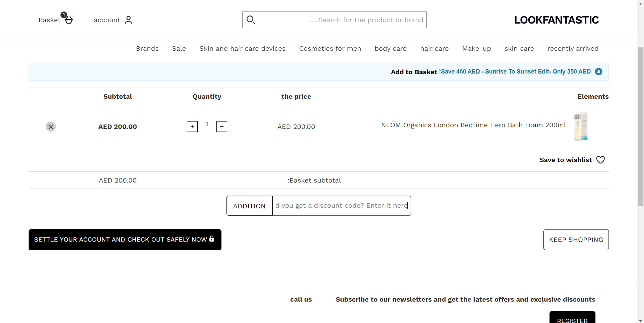Remove NEOM Bath Foam with X icon
The height and width of the screenshot is (323, 644).
[x=51, y=127]
